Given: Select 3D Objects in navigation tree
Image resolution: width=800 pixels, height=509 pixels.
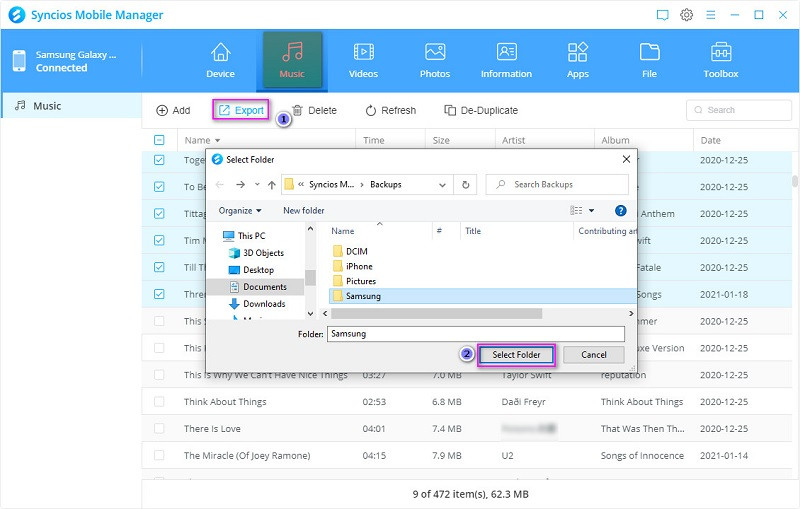Looking at the screenshot, I should (x=256, y=252).
